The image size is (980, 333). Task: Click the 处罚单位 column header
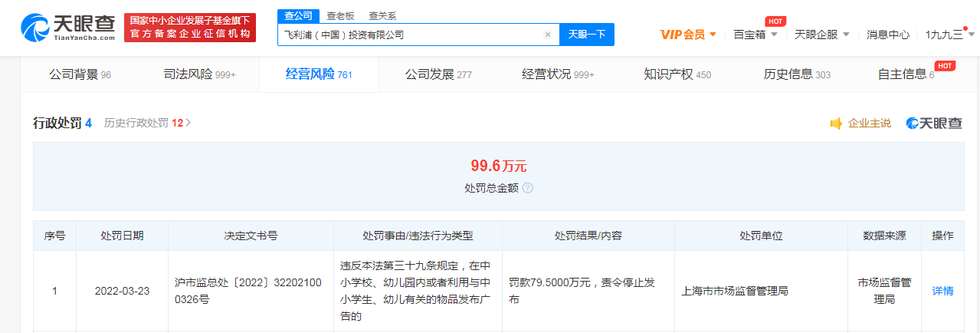point(761,236)
